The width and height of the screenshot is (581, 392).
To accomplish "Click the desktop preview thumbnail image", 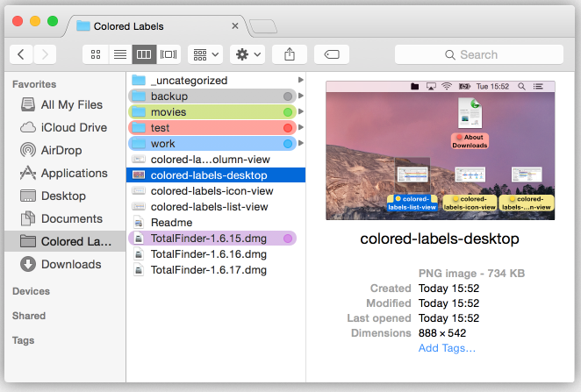I will point(441,150).
